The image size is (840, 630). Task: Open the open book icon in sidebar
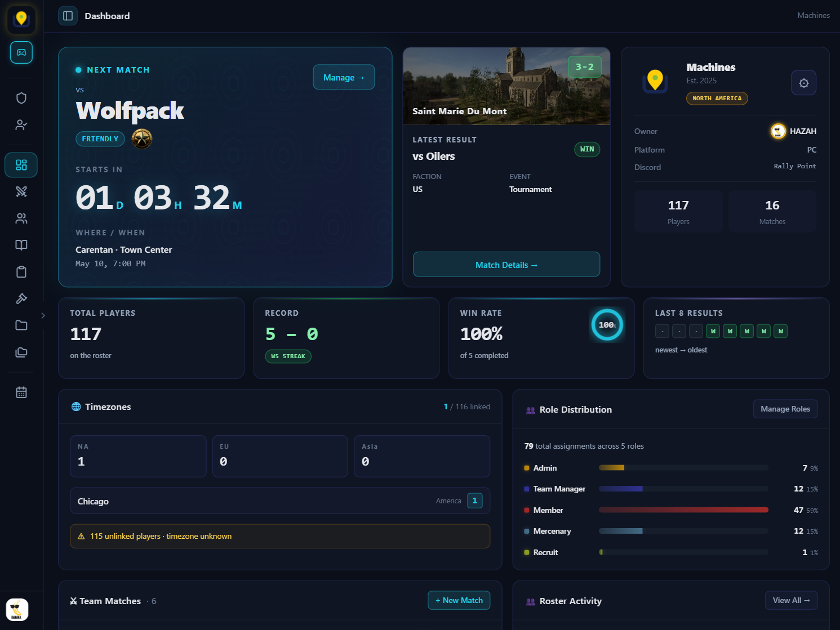21,245
